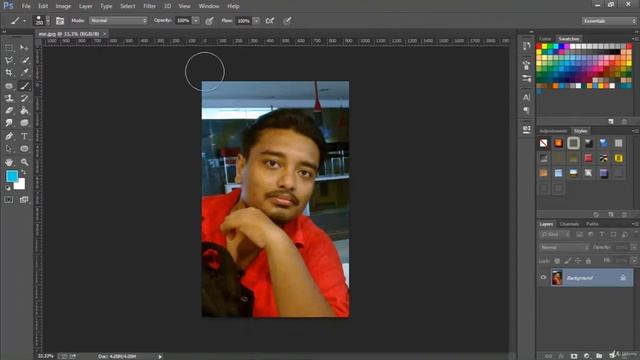Open the Brush Preset picker

pos(41,20)
